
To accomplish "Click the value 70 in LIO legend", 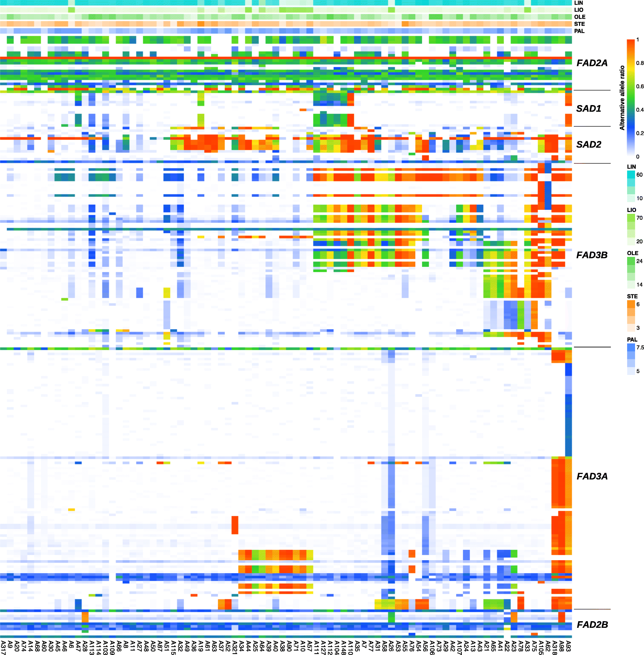I will pos(639,218).
